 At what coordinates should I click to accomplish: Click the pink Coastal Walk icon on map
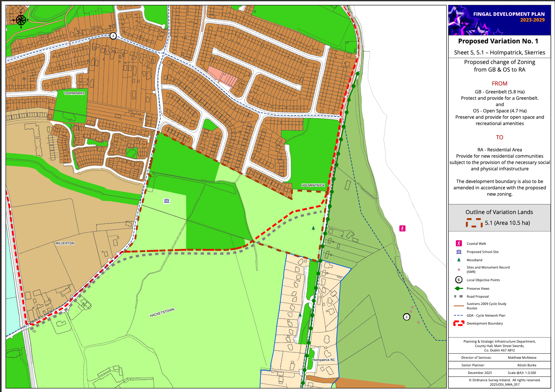402,228
